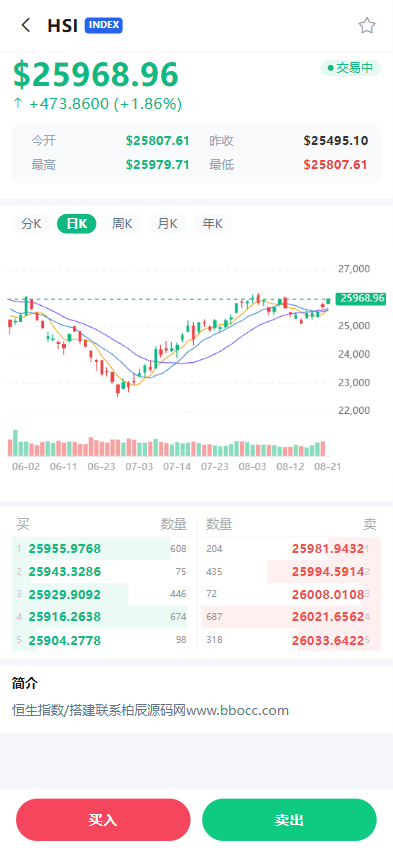Click the 07-14 date label

click(177, 466)
